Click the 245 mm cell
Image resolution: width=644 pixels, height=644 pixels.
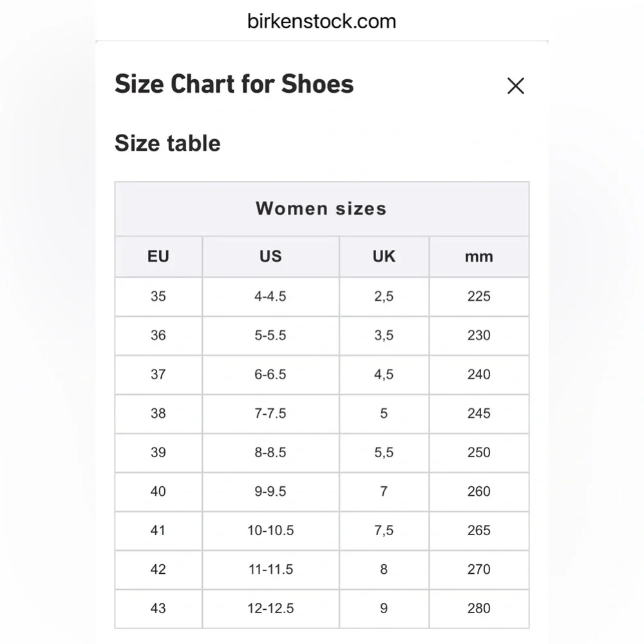pos(478,413)
